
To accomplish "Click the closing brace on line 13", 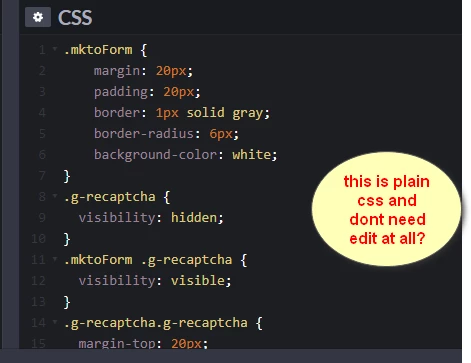I will (67, 302).
